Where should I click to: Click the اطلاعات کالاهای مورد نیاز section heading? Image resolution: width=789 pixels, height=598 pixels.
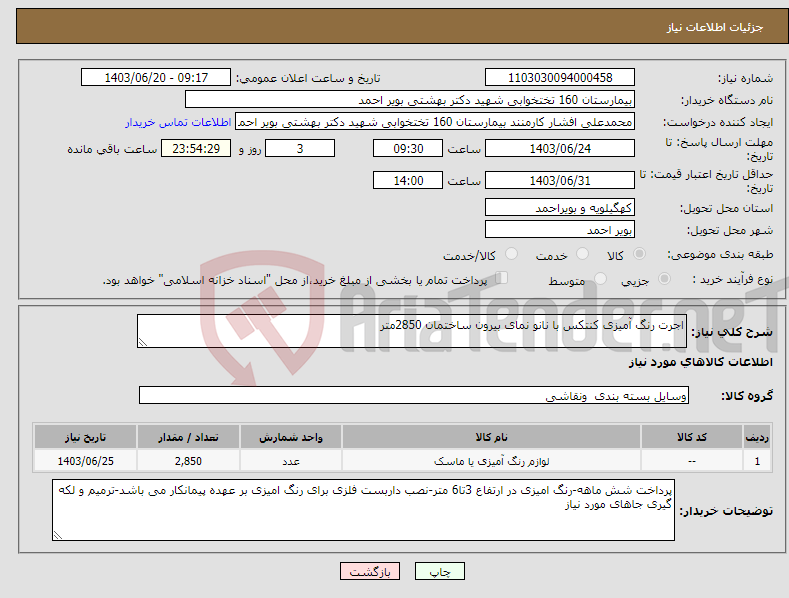700,362
